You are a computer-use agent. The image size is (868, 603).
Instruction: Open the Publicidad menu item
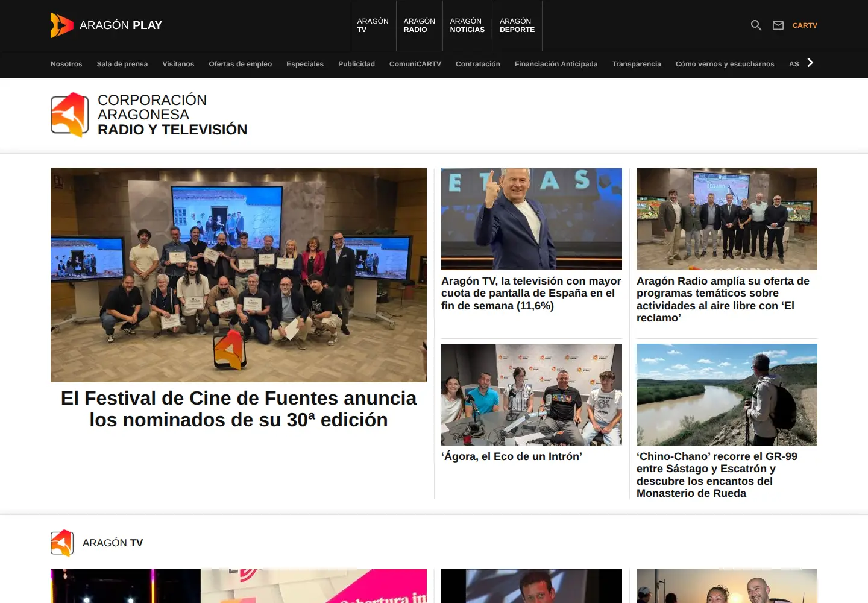[x=356, y=64]
